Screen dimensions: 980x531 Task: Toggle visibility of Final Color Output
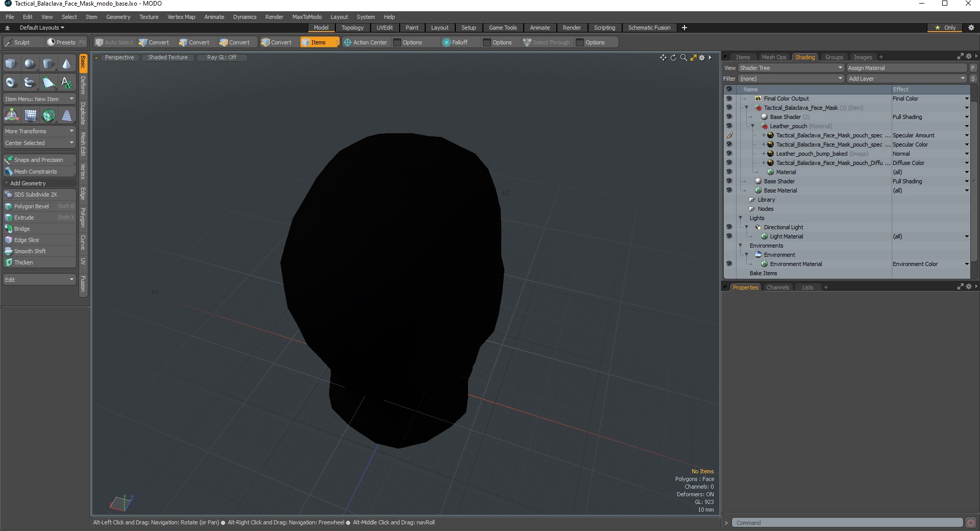tap(729, 99)
